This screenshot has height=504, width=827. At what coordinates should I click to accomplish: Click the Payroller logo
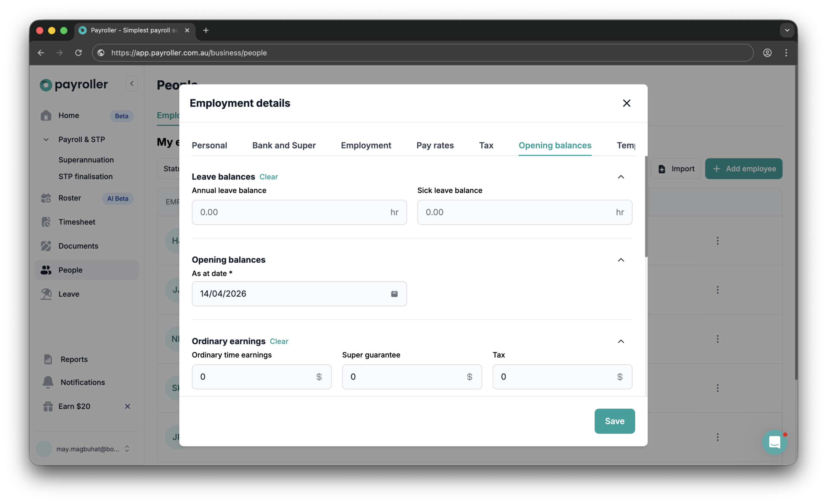[73, 85]
